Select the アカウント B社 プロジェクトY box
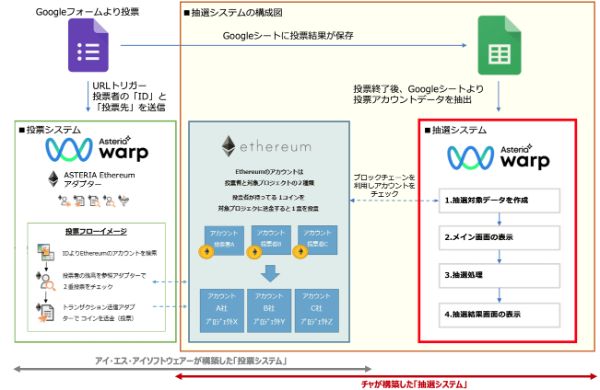Viewport: 600px width, 390px height. click(269, 310)
